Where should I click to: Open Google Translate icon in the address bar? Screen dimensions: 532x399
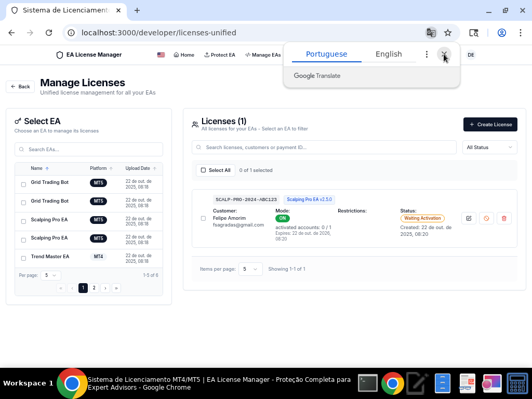pyautogui.click(x=431, y=32)
